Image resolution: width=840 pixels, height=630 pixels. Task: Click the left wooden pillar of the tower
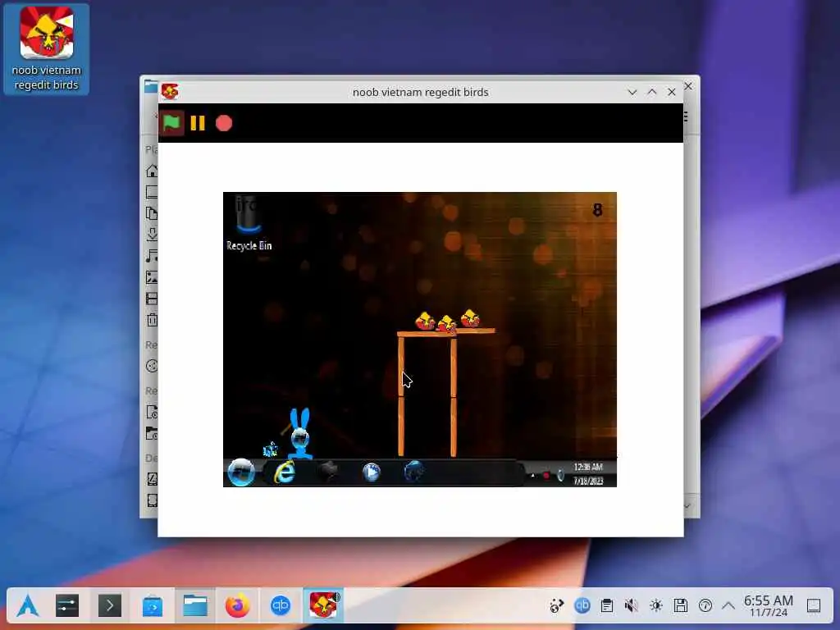tap(400, 396)
